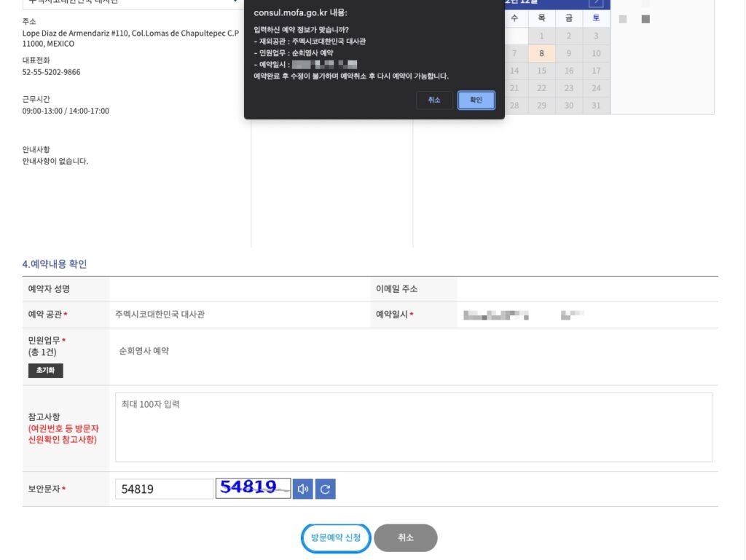The image size is (746, 560).
Task: Click the notice text 안내사항이 없습니다.
Action: point(55,161)
